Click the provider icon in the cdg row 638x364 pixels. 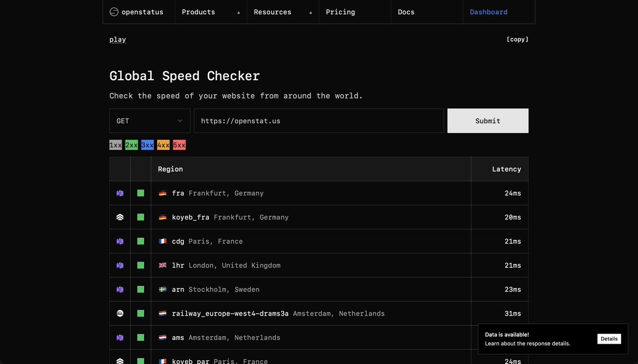point(120,241)
